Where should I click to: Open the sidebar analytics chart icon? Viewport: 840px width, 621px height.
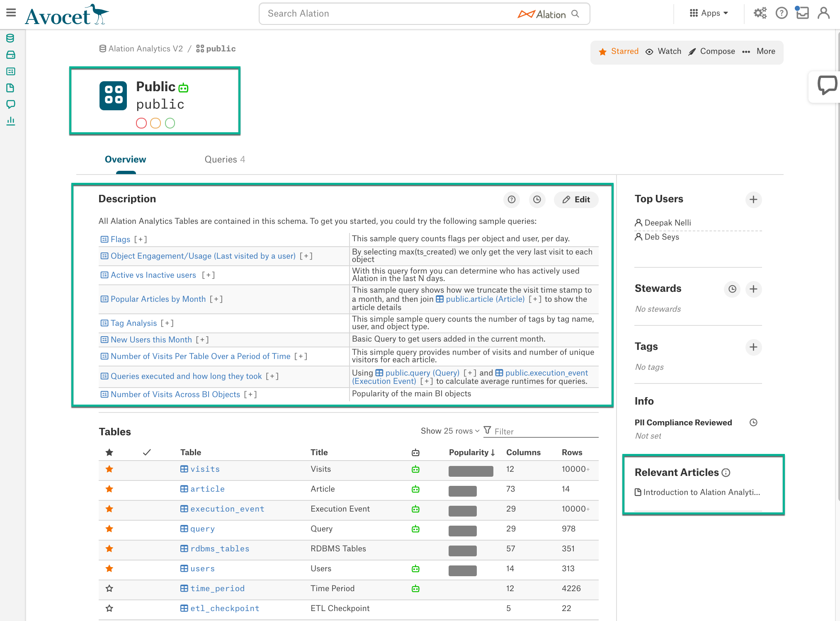click(10, 121)
